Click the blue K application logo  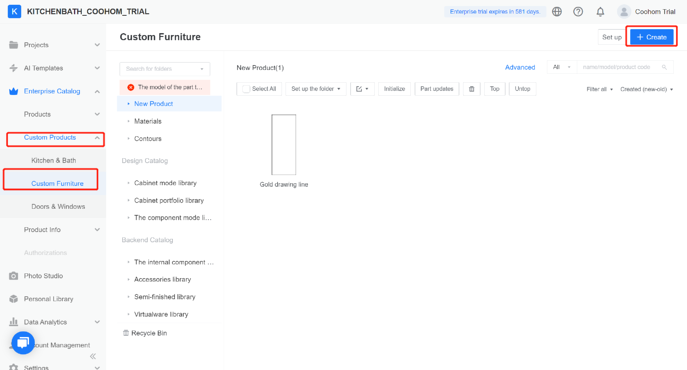14,11
